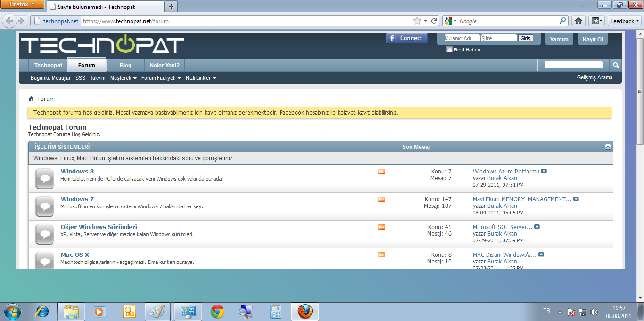644x321 pixels.
Task: Click the search magnifier icon in forum navbar
Action: pyautogui.click(x=615, y=65)
